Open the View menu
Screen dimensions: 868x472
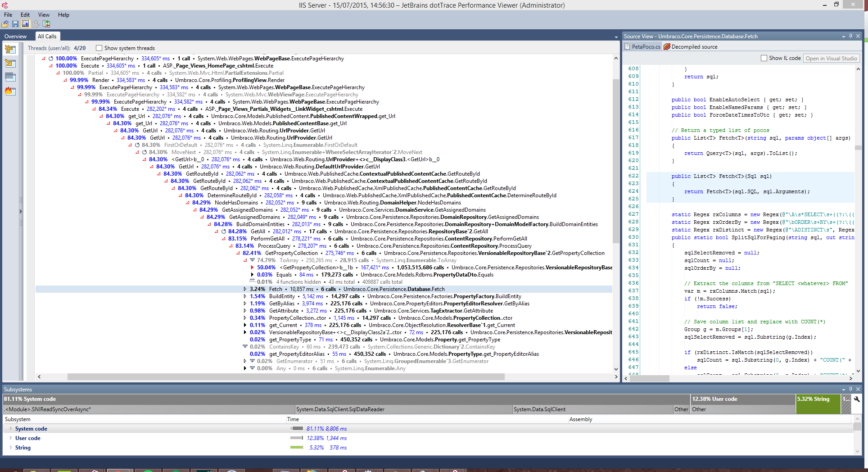coord(44,15)
